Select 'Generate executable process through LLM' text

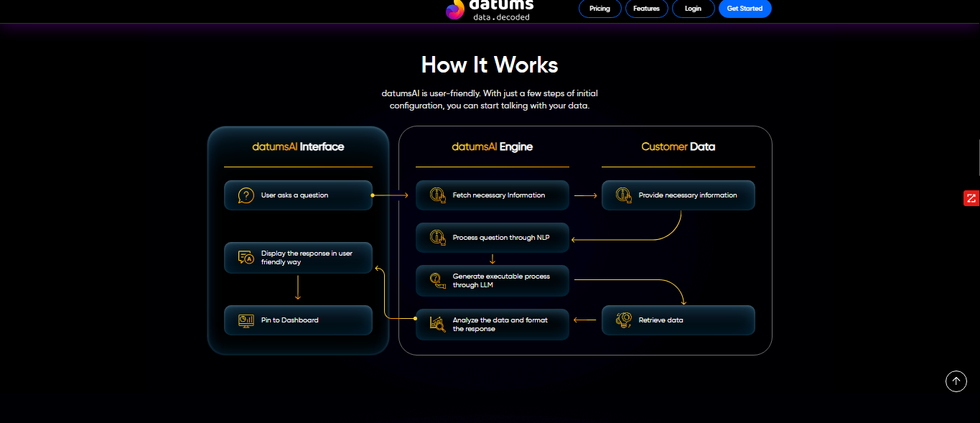501,281
